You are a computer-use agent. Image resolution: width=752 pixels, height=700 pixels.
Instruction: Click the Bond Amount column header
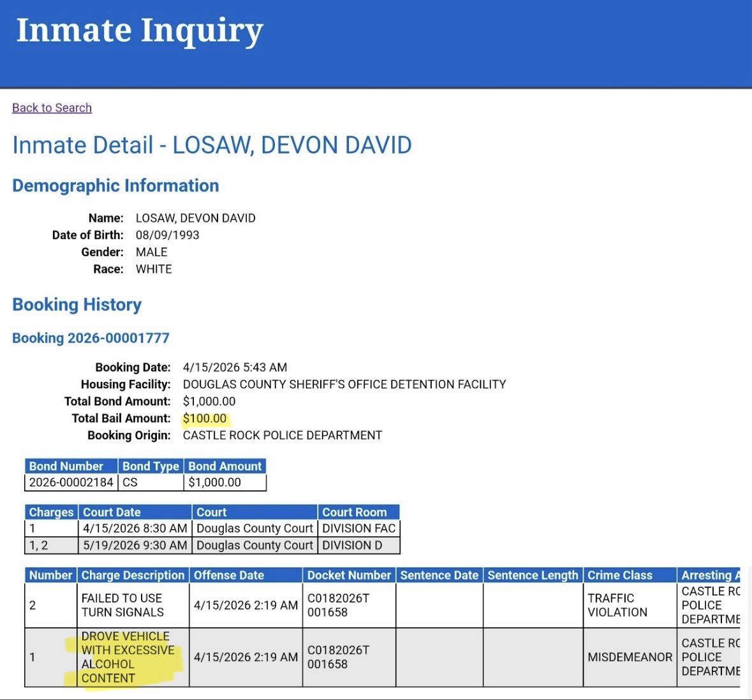click(x=225, y=466)
